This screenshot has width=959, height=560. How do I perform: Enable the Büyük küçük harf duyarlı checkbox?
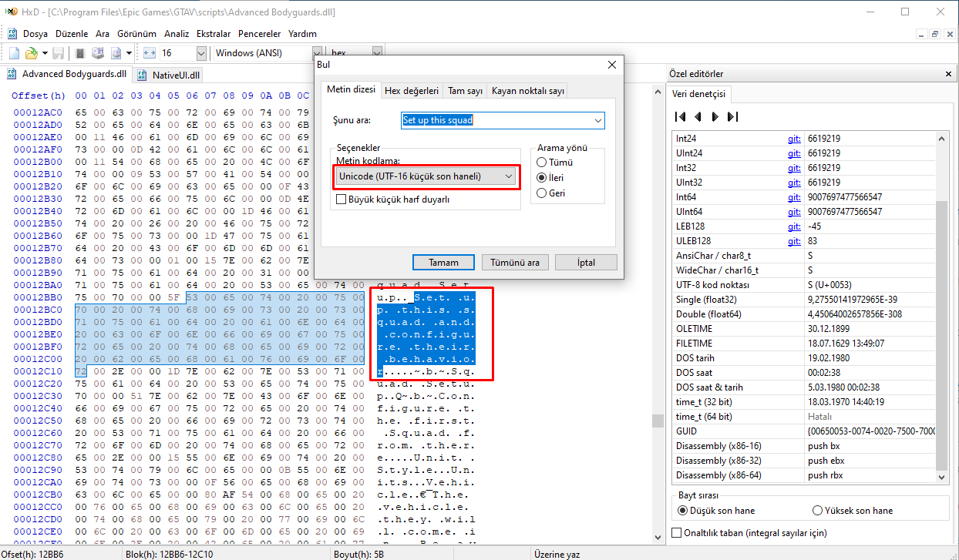(x=342, y=200)
